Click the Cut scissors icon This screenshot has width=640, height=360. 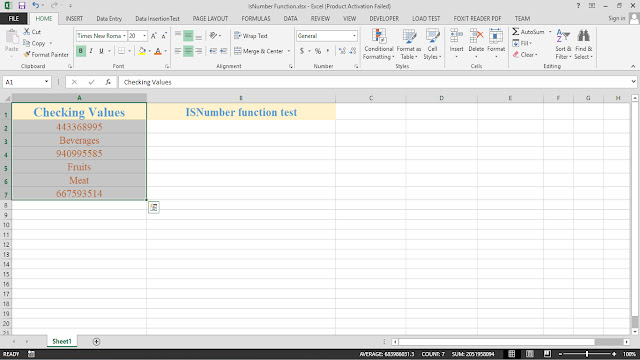pyautogui.click(x=27, y=31)
